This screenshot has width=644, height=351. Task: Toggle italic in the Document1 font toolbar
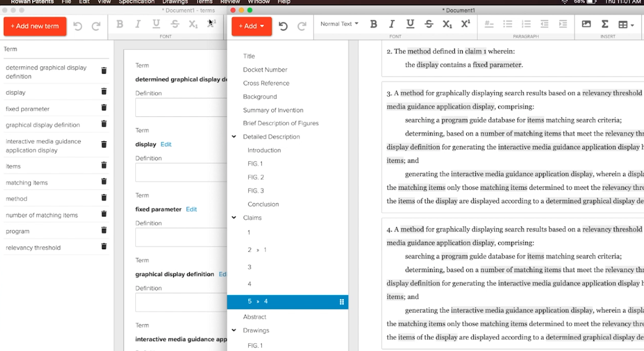click(392, 24)
